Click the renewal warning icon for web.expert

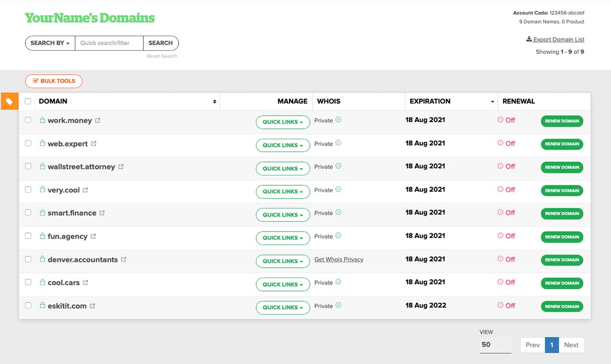coord(500,143)
